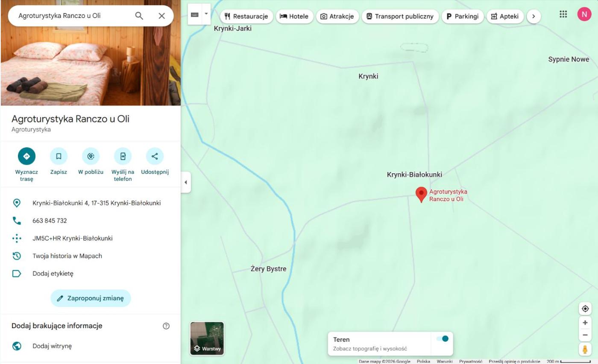The image size is (598, 364).
Task: Click Prześlij opinię o produkcie link
Action: [x=514, y=361]
